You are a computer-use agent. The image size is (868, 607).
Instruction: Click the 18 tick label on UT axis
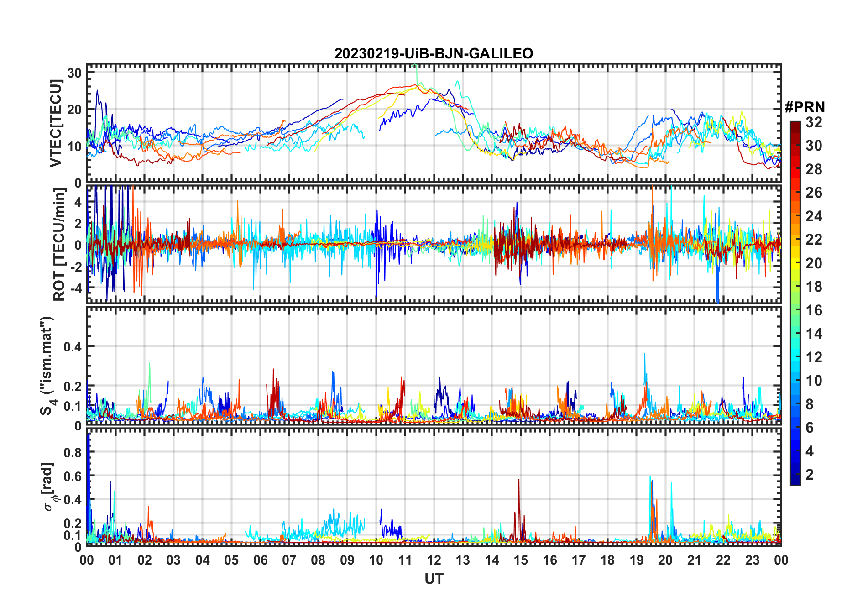[x=607, y=560]
